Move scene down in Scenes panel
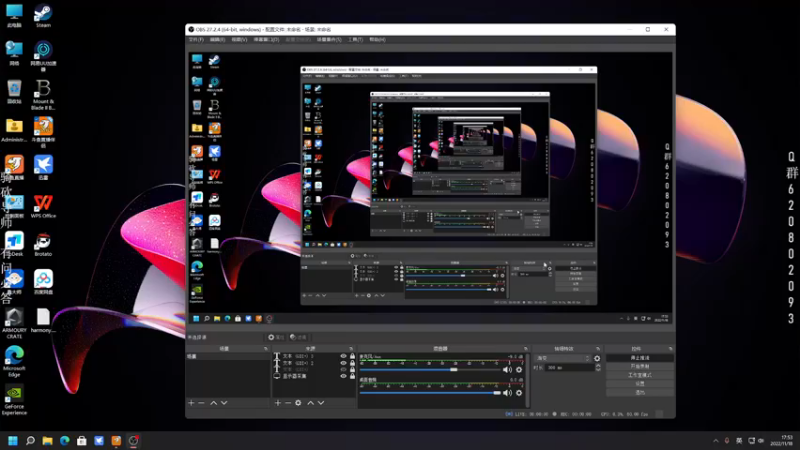The width and height of the screenshot is (800, 450). point(224,403)
